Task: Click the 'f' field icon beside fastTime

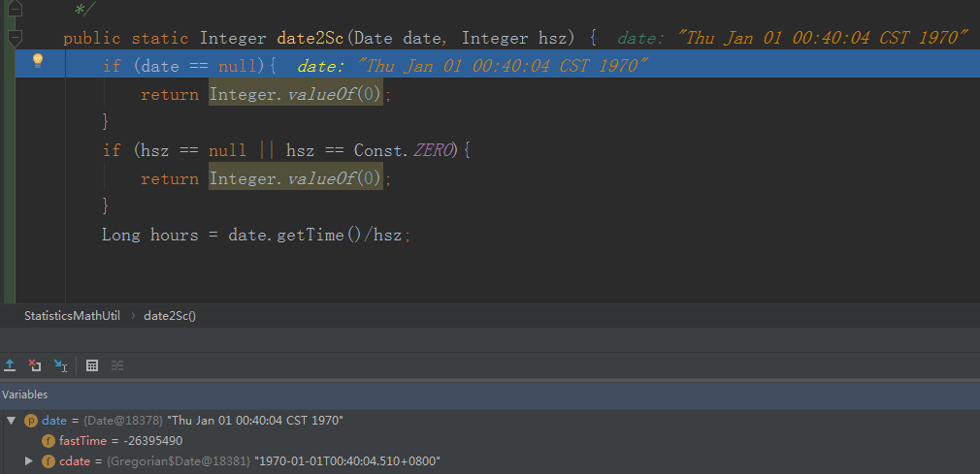Action: coord(49,441)
